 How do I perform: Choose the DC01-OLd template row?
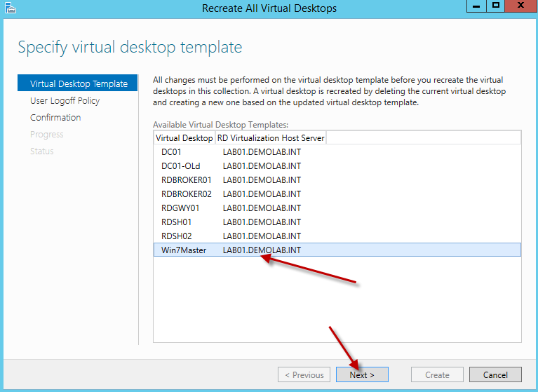tap(181, 165)
